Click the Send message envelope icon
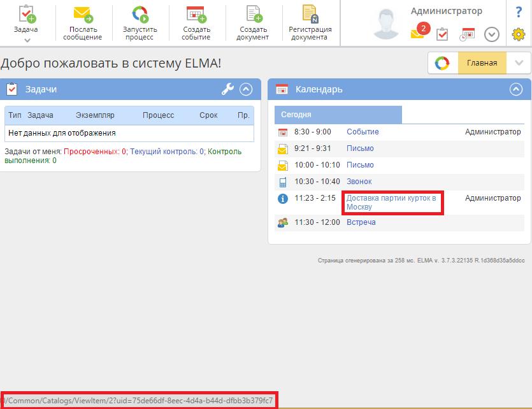Screen dimensions: 532x409 [x=82, y=14]
